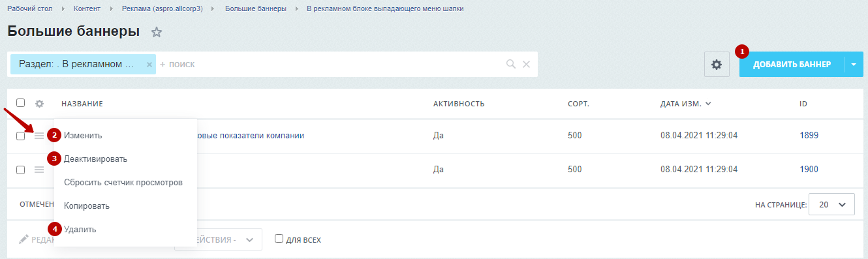Open Контент breadcrumb link
Image resolution: width=868 pixels, height=259 pixels.
[87, 8]
